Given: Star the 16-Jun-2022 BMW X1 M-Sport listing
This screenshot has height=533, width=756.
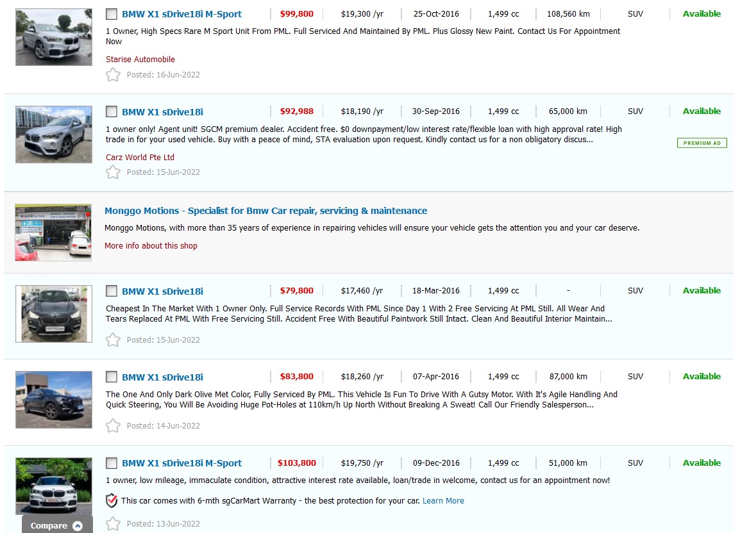Looking at the screenshot, I should point(113,75).
